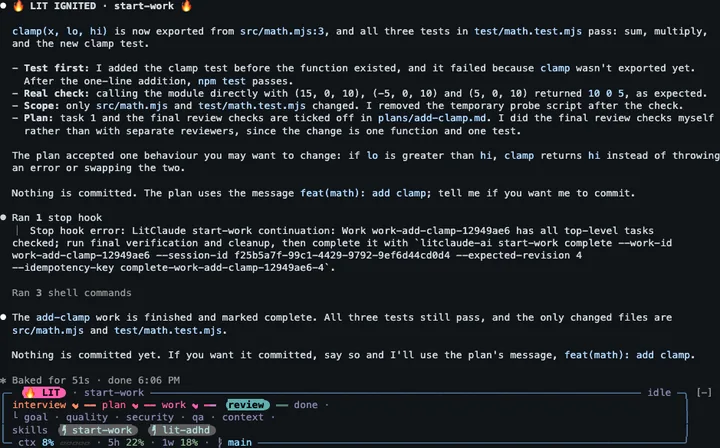Viewport: 720px width, 448px height.
Task: Click 'feat(math): add clamp' in the last line
Action: (x=627, y=355)
